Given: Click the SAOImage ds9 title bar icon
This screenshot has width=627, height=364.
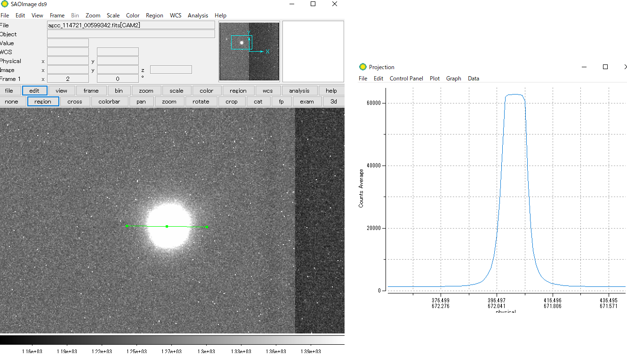Looking at the screenshot, I should click(4, 4).
